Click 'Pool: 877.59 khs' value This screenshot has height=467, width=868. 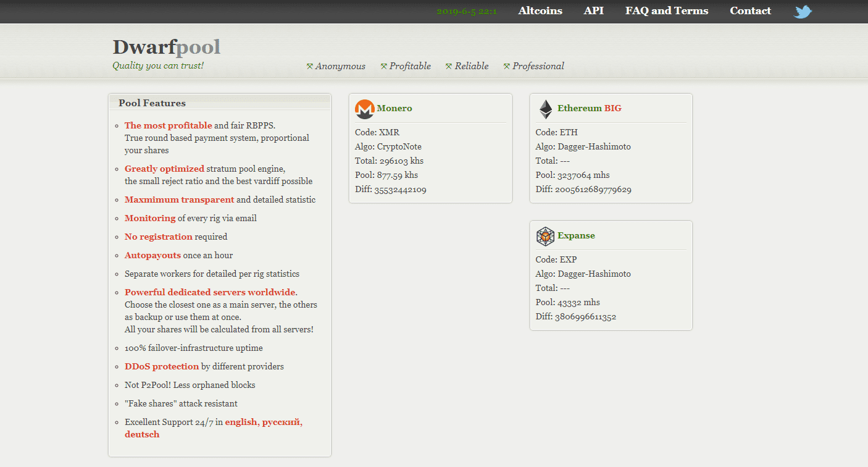click(386, 175)
